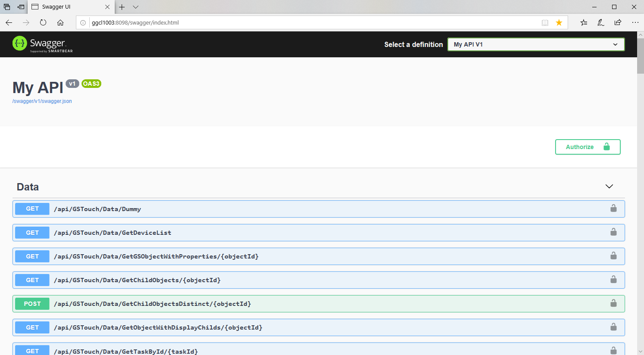Click lock icon on GetDeviceList row
This screenshot has height=355, width=644.
tap(613, 232)
